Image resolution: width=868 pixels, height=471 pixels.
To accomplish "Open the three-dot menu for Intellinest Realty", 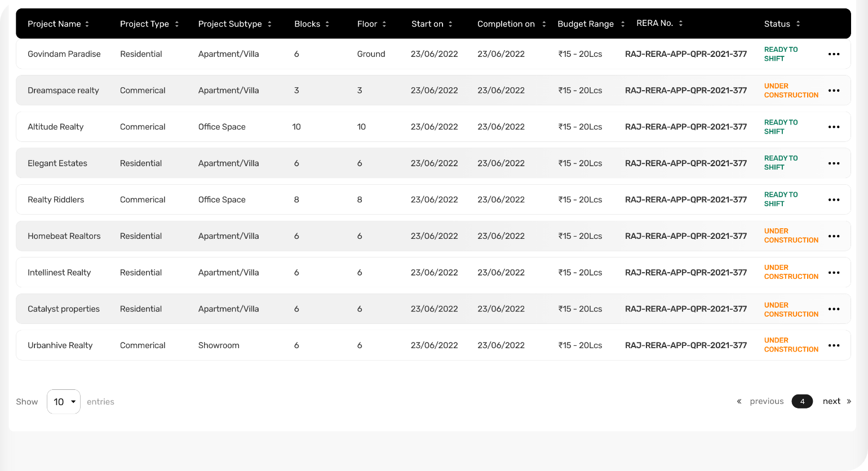I will tap(834, 273).
